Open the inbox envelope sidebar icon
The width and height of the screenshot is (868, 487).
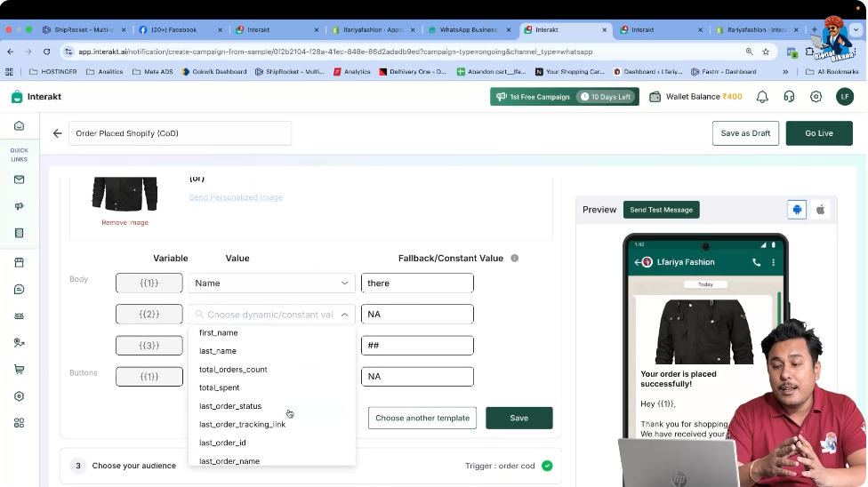[19, 180]
